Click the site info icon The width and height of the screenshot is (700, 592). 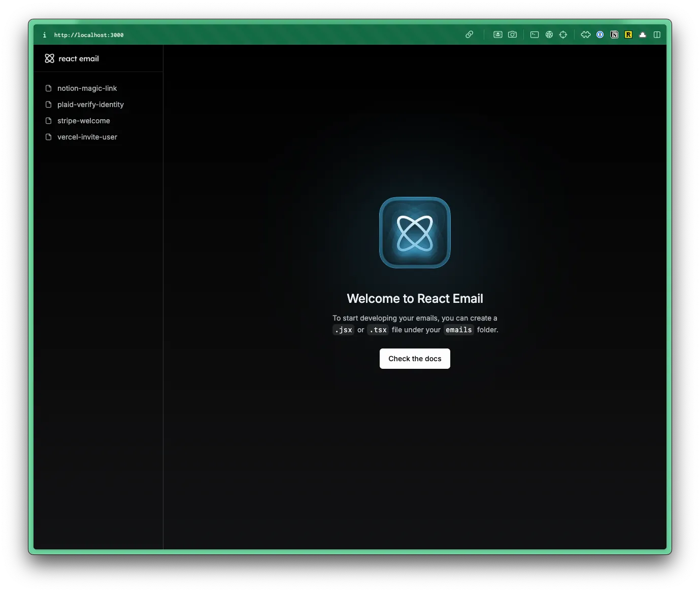[x=45, y=35]
